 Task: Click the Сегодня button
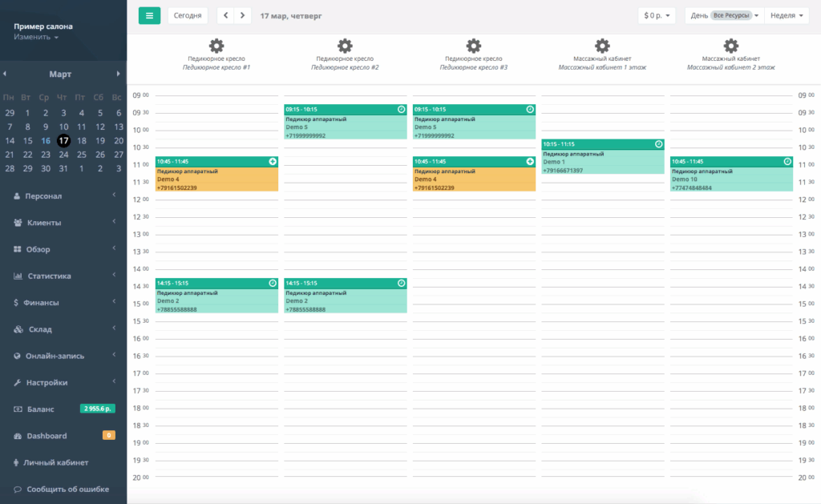point(188,16)
